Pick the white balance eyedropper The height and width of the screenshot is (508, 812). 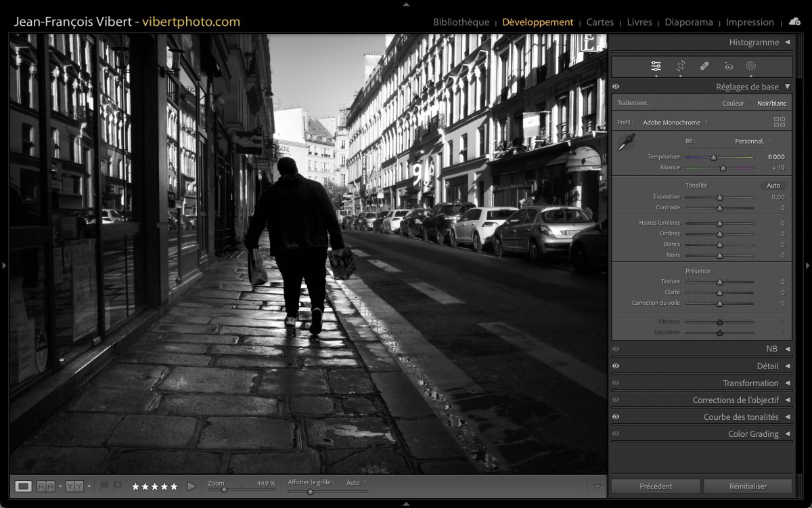627,142
